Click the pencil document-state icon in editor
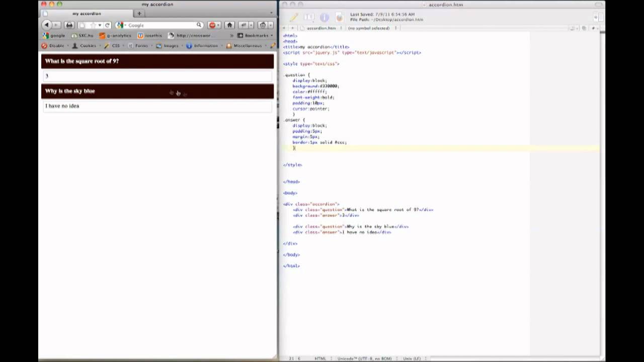 (294, 17)
